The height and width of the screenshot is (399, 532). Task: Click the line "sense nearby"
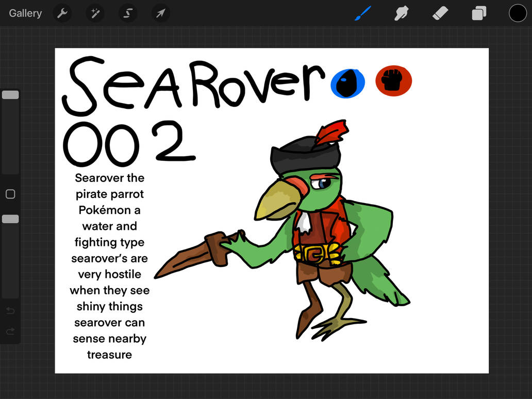coord(110,339)
